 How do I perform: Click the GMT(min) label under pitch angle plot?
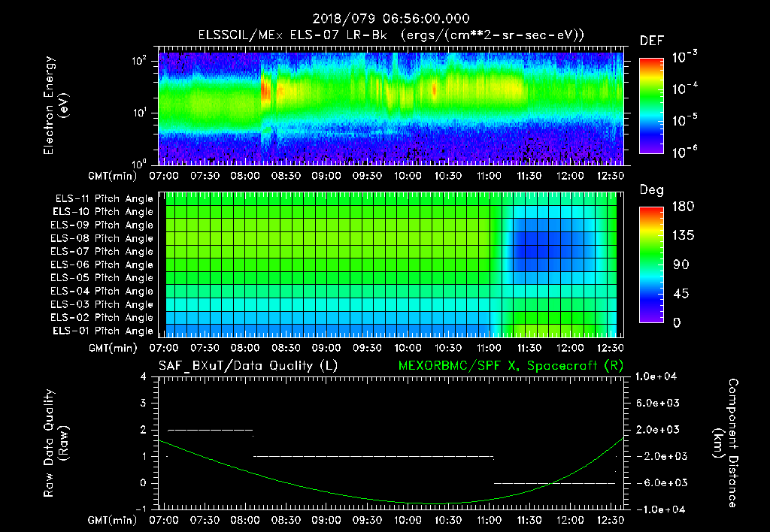(x=113, y=349)
